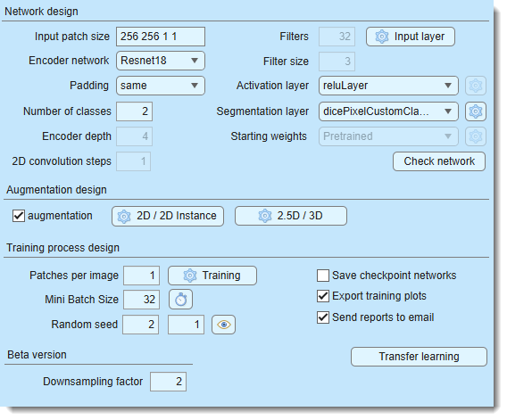507x420 pixels.
Task: Uncheck Export training plots
Action: [x=323, y=296]
